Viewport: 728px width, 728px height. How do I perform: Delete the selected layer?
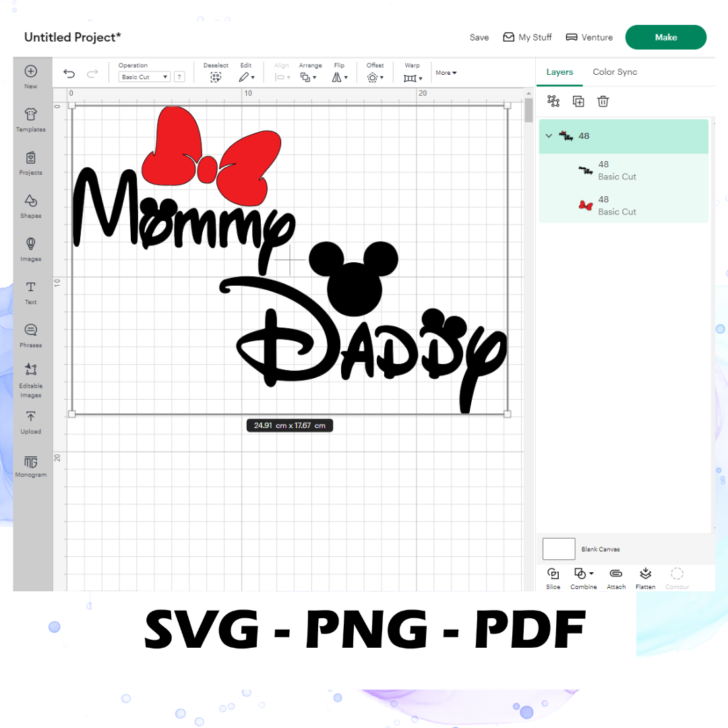603,100
